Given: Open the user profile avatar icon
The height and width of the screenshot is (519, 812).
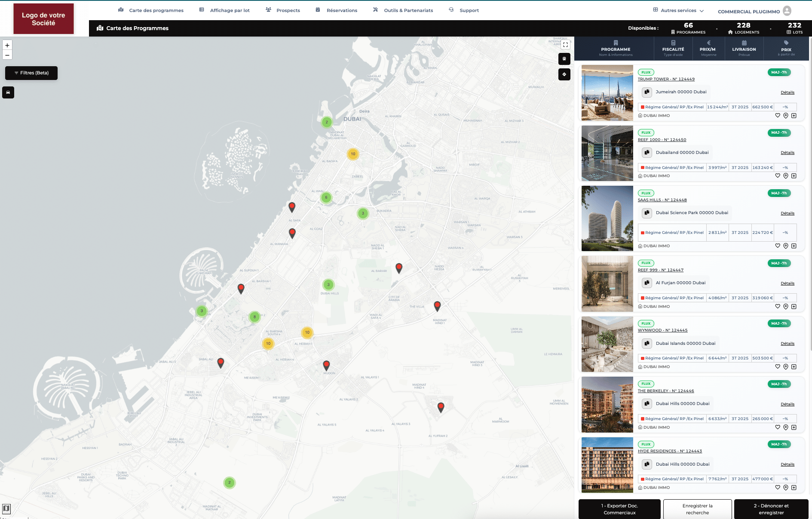Looking at the screenshot, I should click(x=787, y=11).
